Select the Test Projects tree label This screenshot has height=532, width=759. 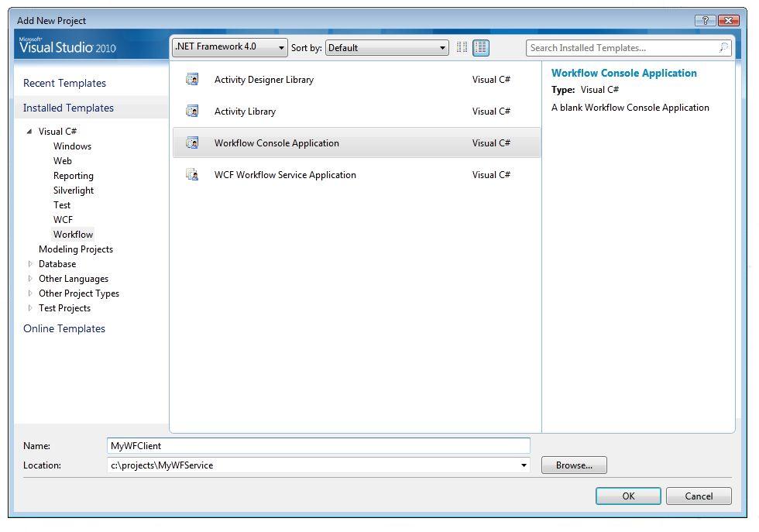click(x=64, y=308)
